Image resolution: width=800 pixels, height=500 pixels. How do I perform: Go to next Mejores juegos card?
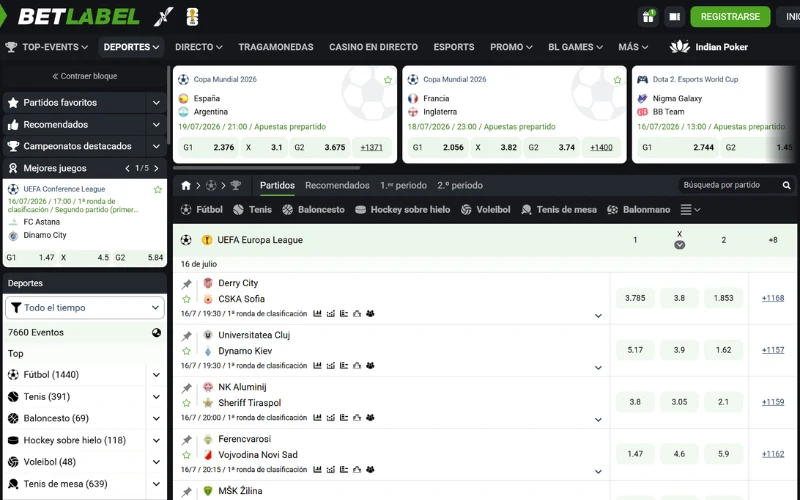pos(156,168)
